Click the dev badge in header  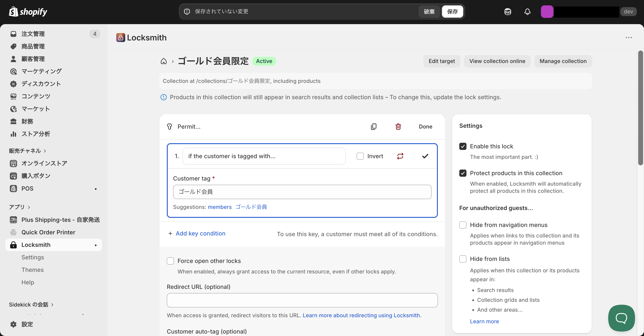[x=628, y=11]
